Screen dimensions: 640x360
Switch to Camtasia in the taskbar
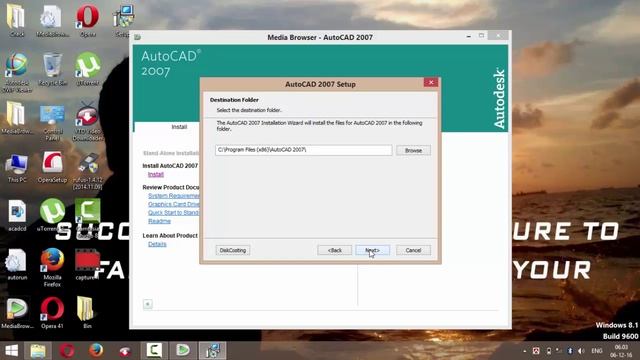pyautogui.click(x=154, y=351)
